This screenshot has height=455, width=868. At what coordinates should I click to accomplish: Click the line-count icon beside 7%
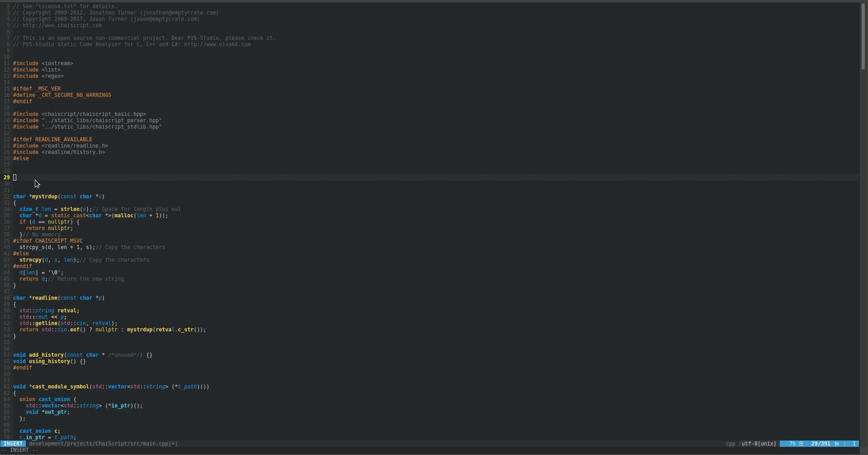tap(801, 444)
